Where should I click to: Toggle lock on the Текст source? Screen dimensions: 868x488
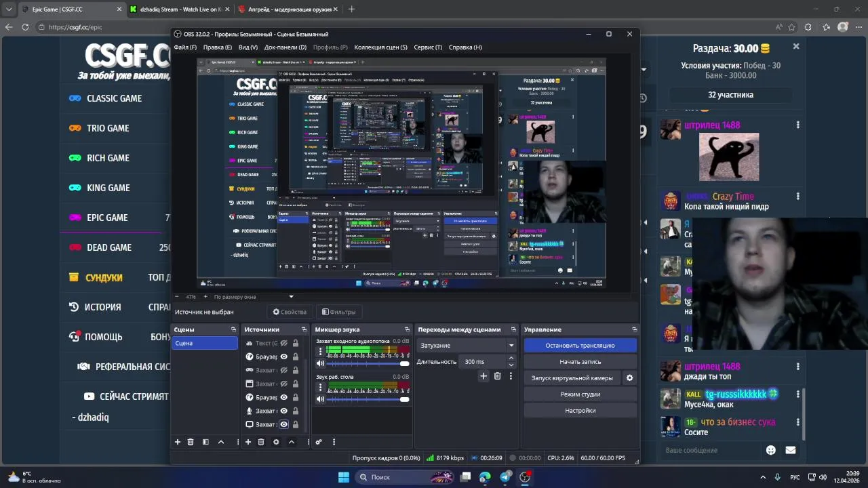pos(296,343)
